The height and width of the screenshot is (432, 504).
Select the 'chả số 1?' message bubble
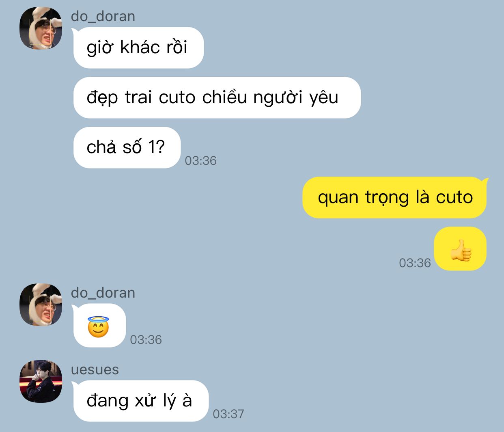pos(127,147)
